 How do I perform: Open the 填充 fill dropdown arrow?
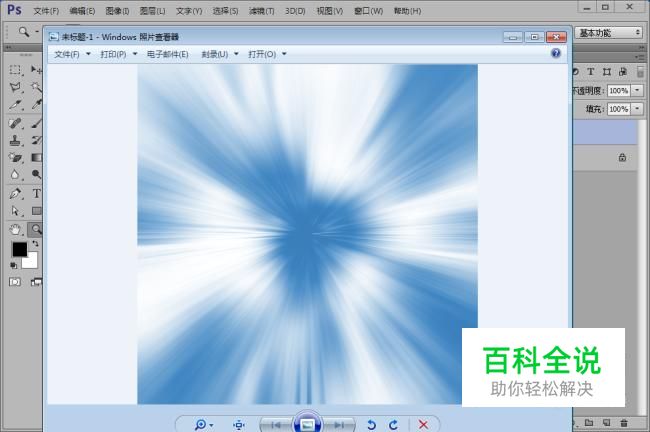point(637,109)
